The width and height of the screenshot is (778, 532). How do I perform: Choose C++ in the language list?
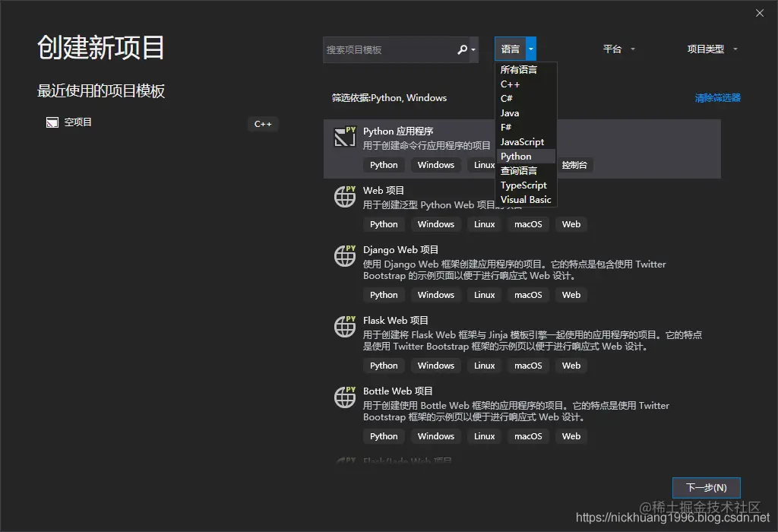(x=526, y=84)
